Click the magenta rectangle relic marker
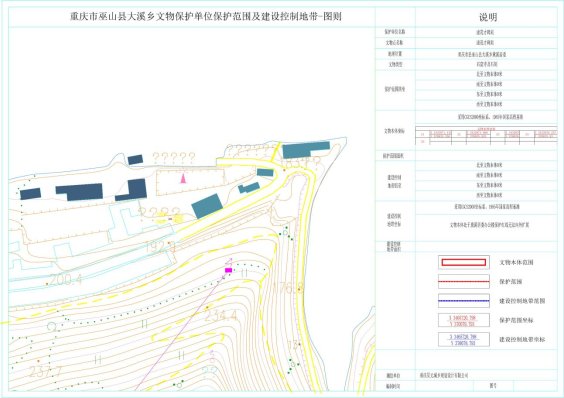The height and width of the screenshot is (398, 564). click(x=228, y=270)
